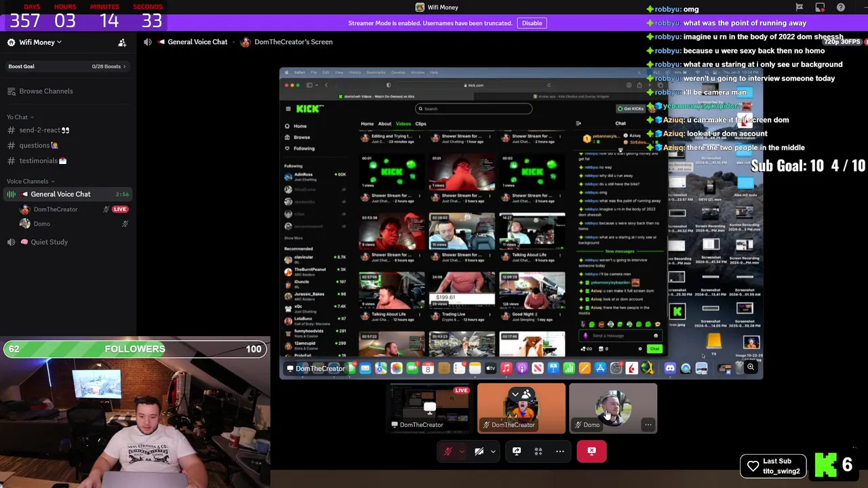Collapse the Yo Chat category
This screenshot has height=488, width=868.
(20, 117)
